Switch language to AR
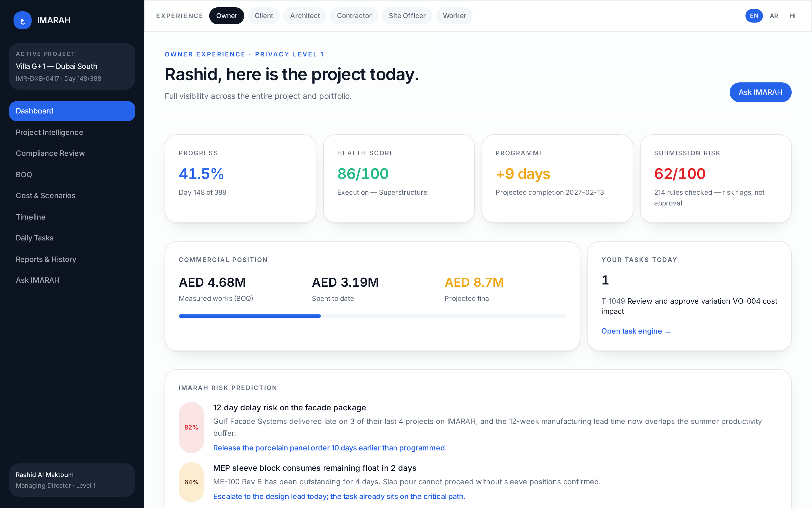Image resolution: width=812 pixels, height=508 pixels. (x=774, y=16)
